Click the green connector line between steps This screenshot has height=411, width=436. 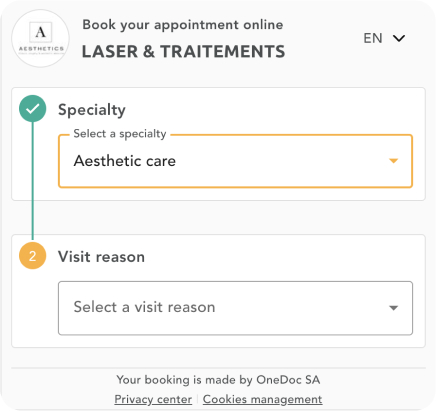coord(32,181)
